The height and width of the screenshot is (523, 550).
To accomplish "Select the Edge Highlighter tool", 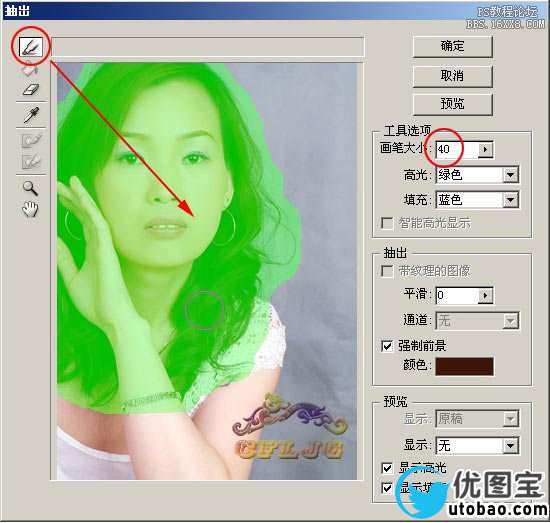I will (31, 47).
